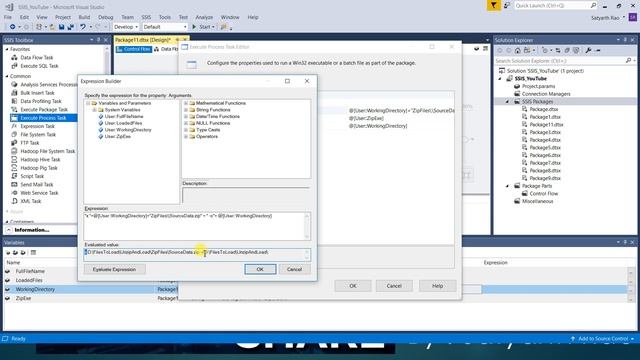Select FTP Task in toolbox
This screenshot has width=640, height=360.
(x=30, y=143)
